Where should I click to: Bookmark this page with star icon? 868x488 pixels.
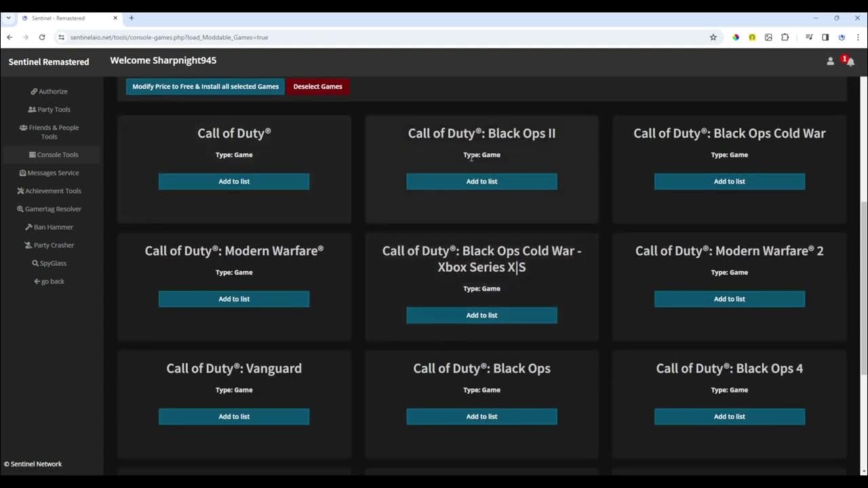(713, 37)
